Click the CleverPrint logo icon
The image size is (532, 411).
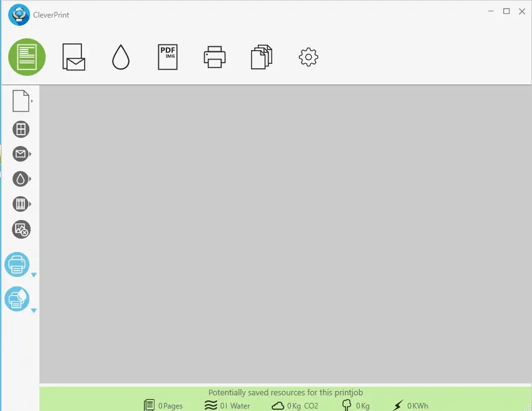pos(19,14)
